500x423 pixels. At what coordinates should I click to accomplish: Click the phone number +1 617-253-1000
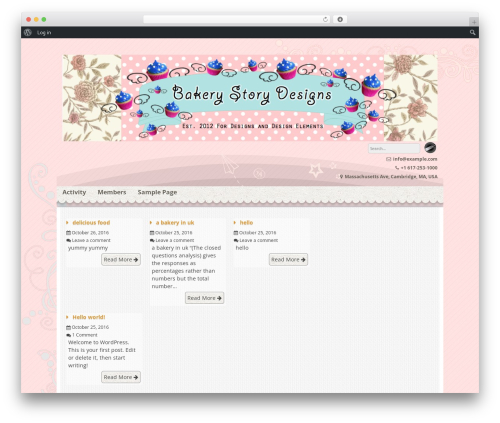click(419, 168)
